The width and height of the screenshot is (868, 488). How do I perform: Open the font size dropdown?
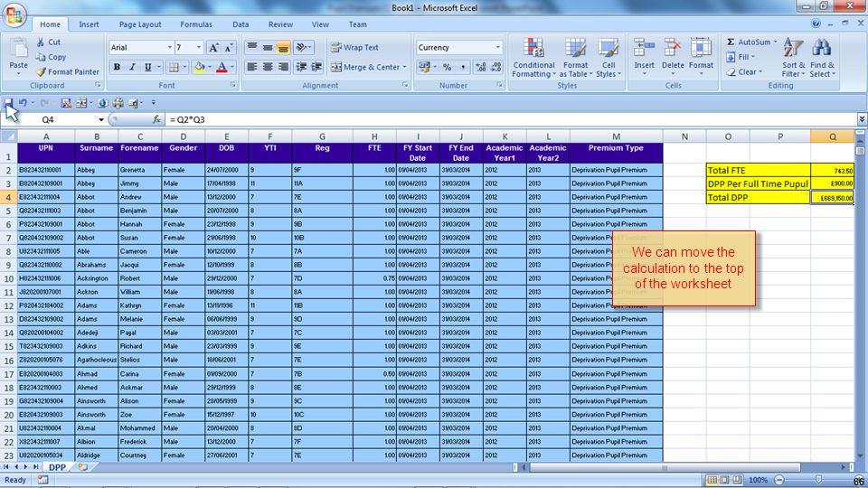[x=199, y=48]
